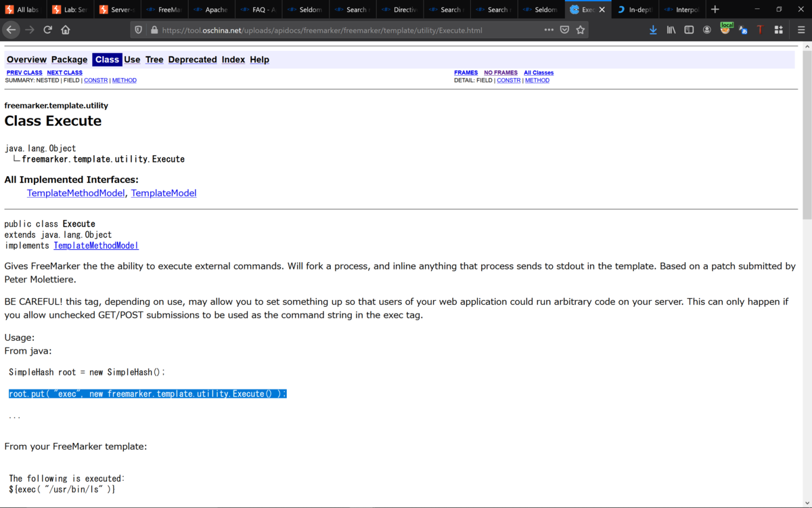Jump to CONSTR in the SUMMARY row

[x=96, y=80]
